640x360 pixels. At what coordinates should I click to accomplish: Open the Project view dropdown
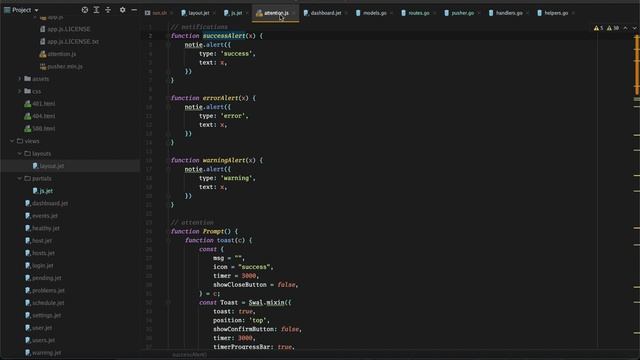[x=21, y=10]
